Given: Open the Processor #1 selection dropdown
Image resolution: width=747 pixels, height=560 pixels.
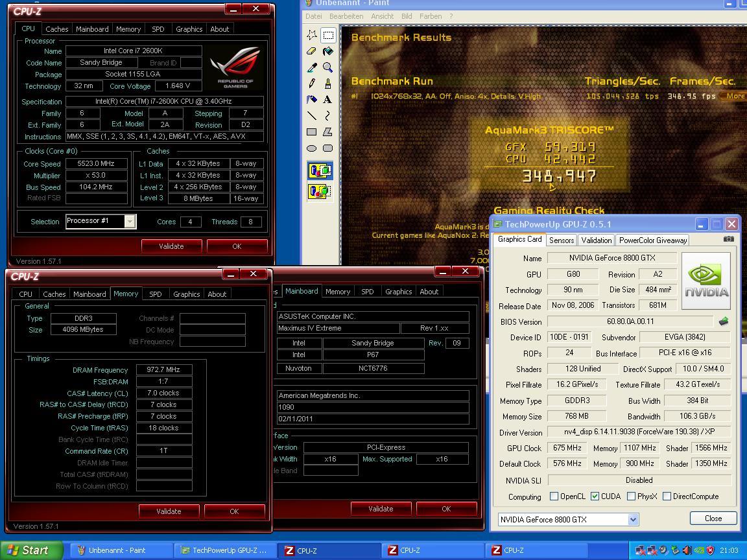Looking at the screenshot, I should (130, 221).
